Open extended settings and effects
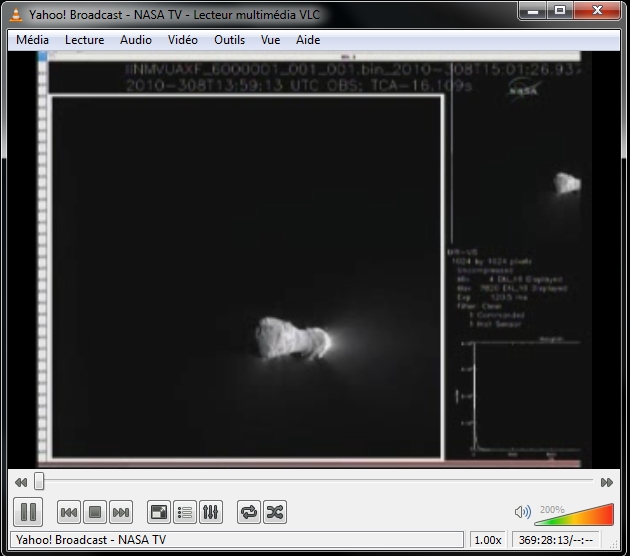Image resolution: width=630 pixels, height=556 pixels. (x=211, y=512)
